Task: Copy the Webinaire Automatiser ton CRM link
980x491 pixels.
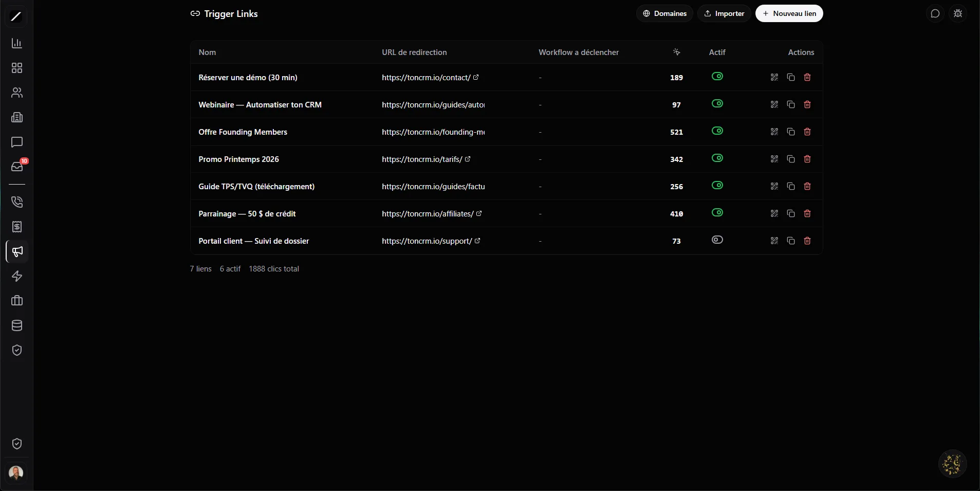Action: coord(791,104)
